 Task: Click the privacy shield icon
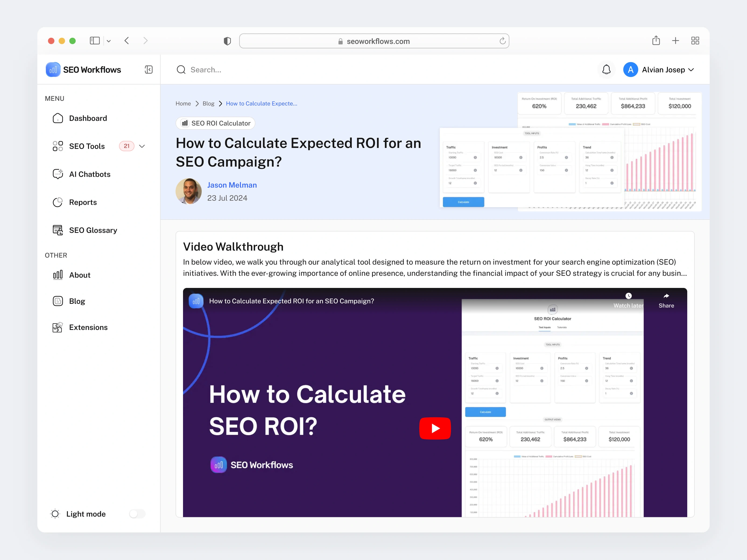[x=227, y=41]
